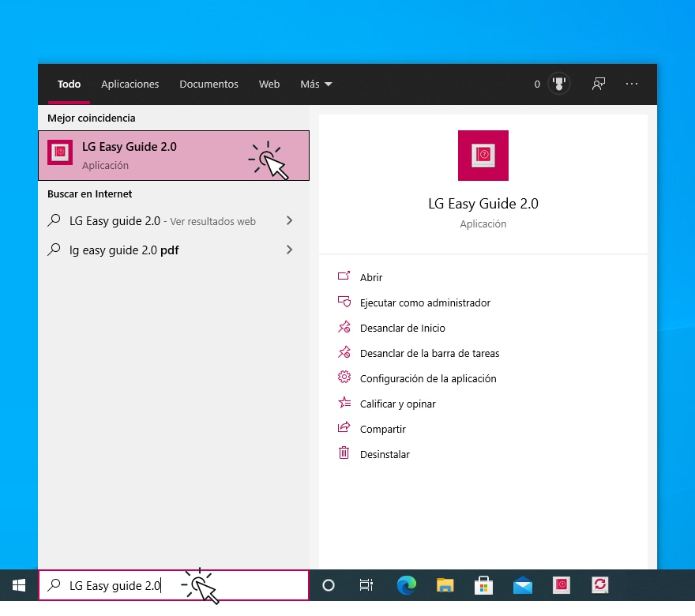
Task: Click the unpin icon beside Desanclar de la barra de tareas
Action: (344, 352)
